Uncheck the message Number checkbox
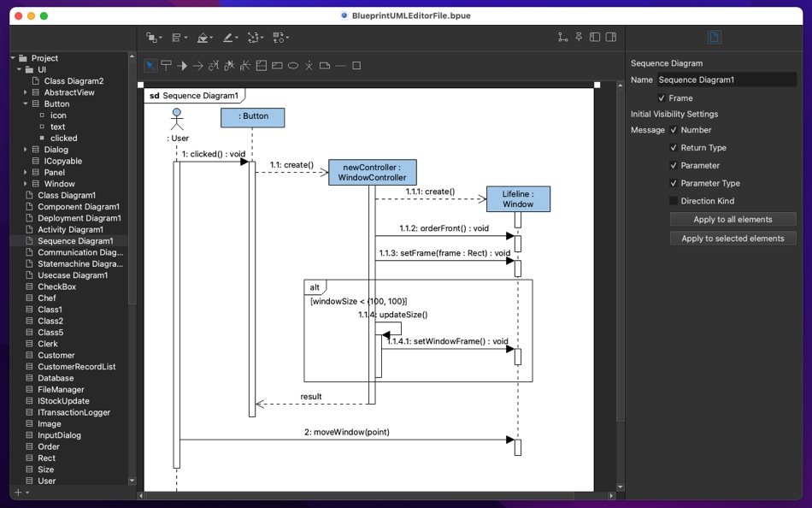This screenshot has width=812, height=508. (x=674, y=130)
